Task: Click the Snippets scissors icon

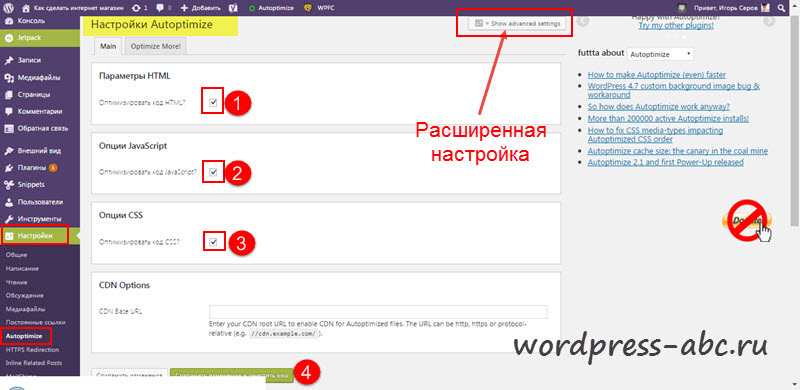Action: coord(8,184)
